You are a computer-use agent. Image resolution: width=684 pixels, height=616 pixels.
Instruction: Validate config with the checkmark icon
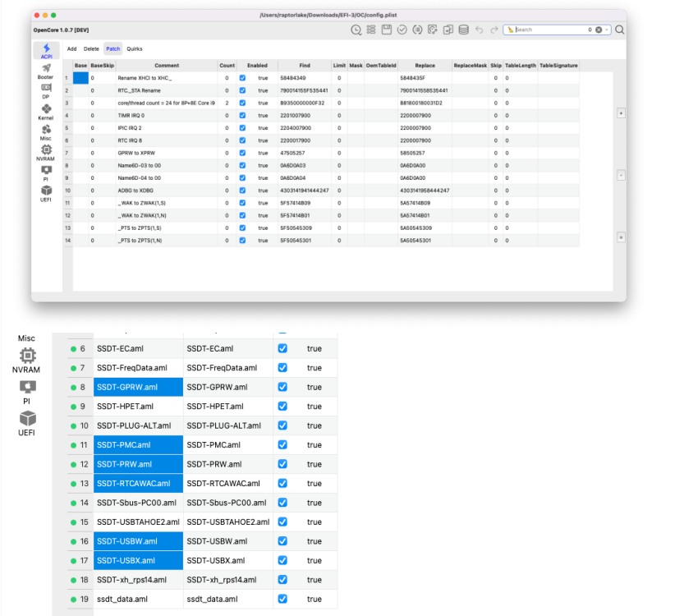402,30
